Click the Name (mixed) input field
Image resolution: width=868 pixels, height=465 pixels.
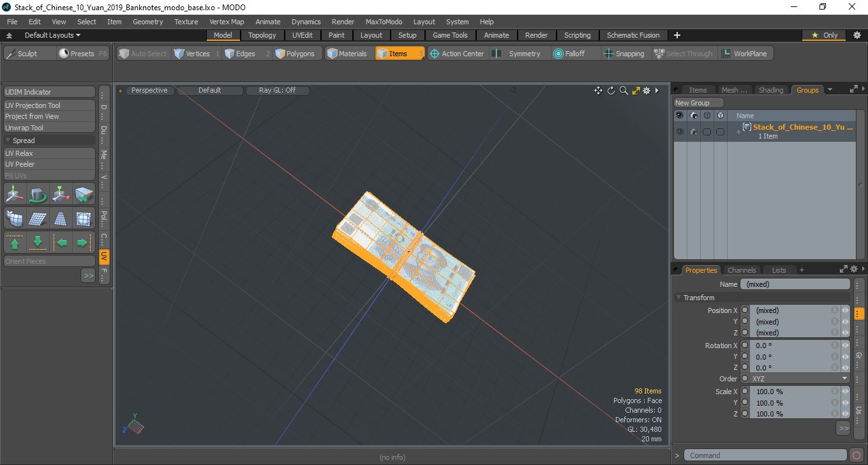coord(795,284)
